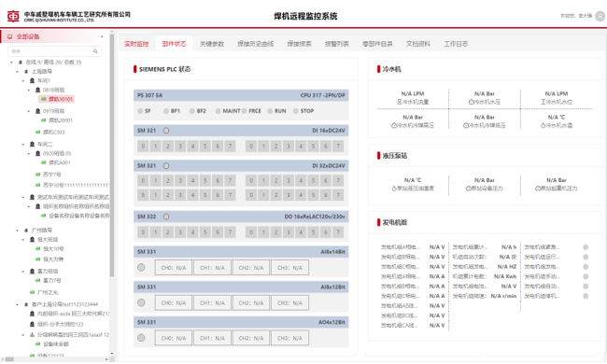Collapse the 上海路局 tree node
The height and width of the screenshot is (364, 607).
coord(17,72)
